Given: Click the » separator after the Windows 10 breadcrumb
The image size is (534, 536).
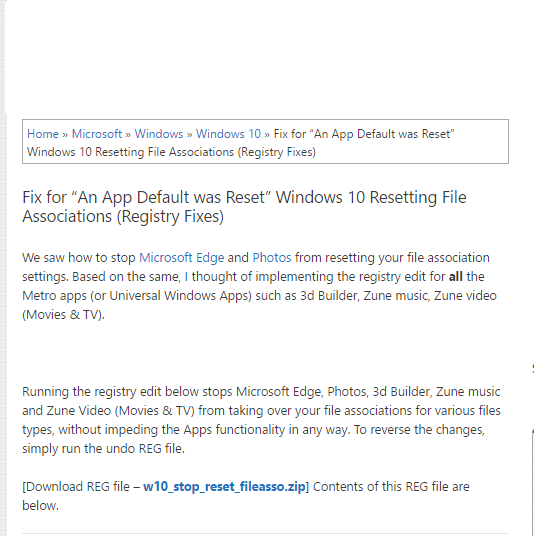Looking at the screenshot, I should (267, 134).
